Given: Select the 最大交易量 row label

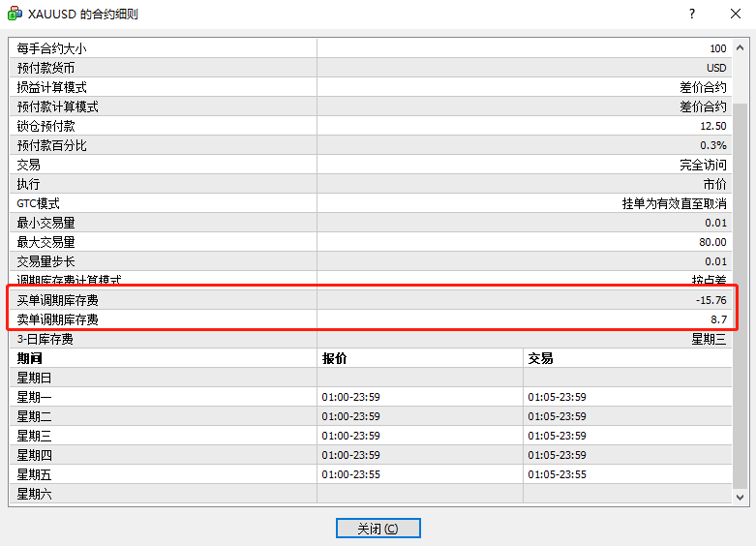Looking at the screenshot, I should click(45, 242).
